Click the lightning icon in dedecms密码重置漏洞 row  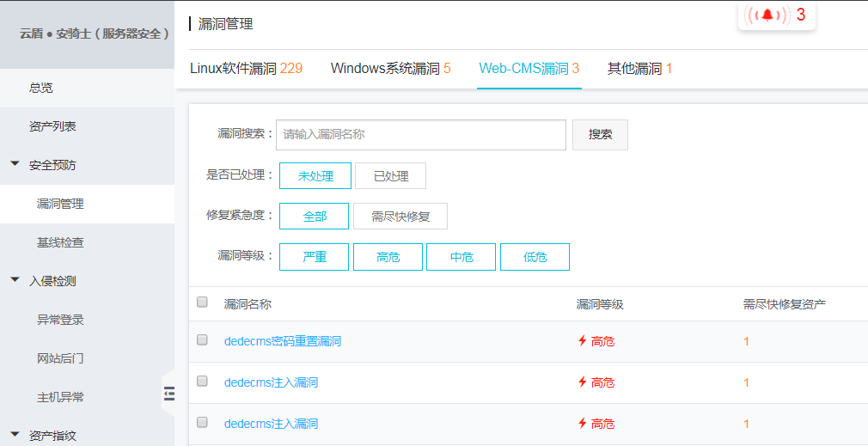click(x=582, y=341)
